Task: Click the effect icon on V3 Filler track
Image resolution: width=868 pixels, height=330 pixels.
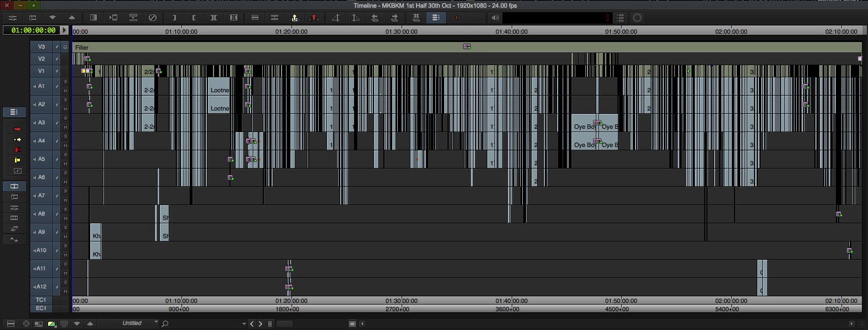Action: pos(467,46)
